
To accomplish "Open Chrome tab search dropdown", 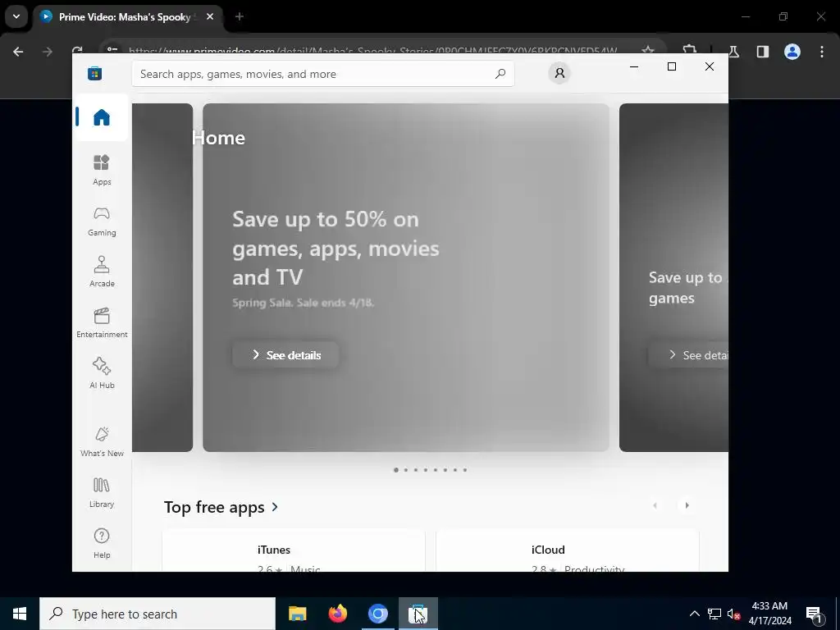I will (x=16, y=16).
